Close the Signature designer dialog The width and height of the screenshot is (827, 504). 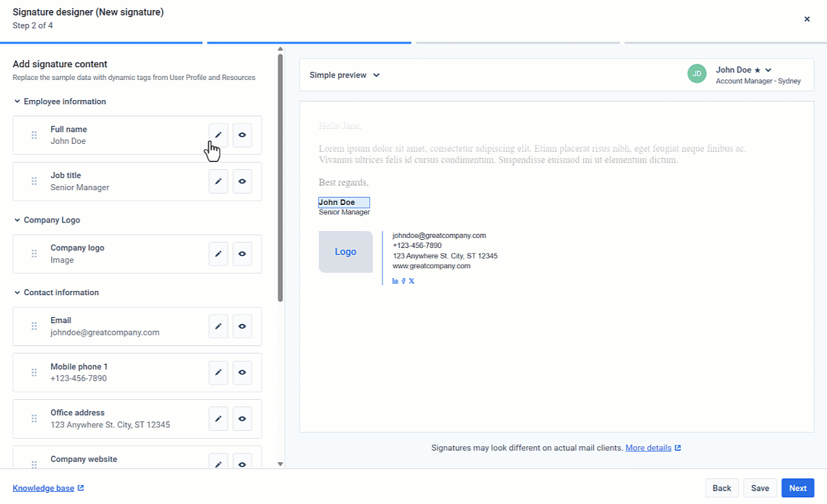807,19
